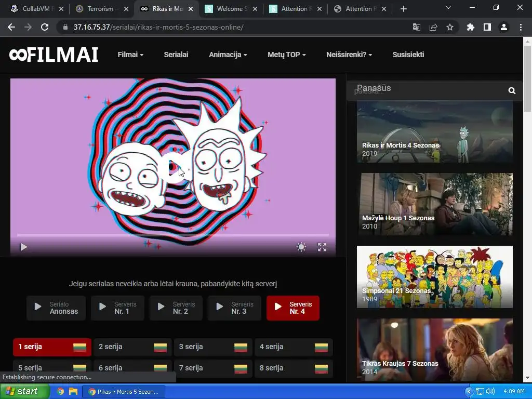The height and width of the screenshot is (399, 532).
Task: Switch to Serveris Nr. 2
Action: (176, 308)
